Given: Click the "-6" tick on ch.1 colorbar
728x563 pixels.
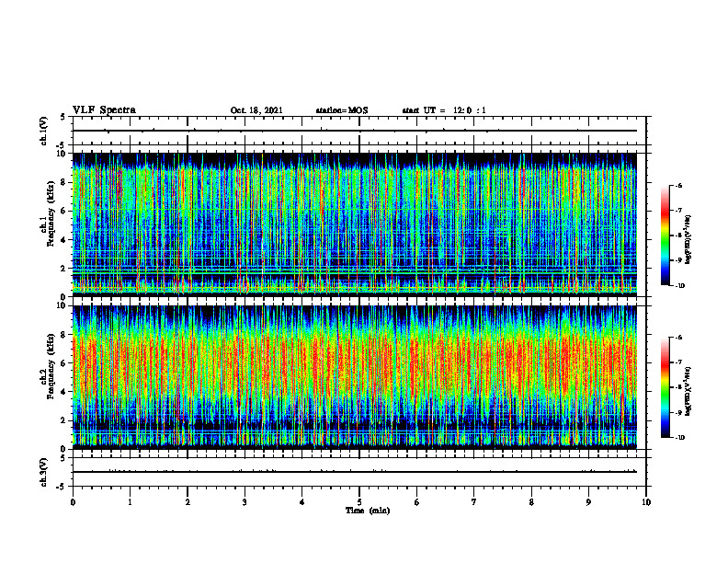Looking at the screenshot, I should pyautogui.click(x=678, y=185).
